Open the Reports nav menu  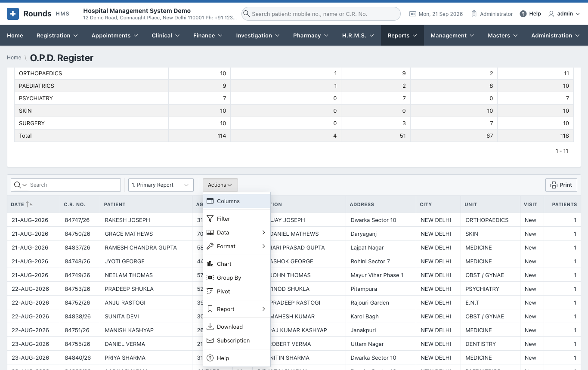[x=402, y=35]
